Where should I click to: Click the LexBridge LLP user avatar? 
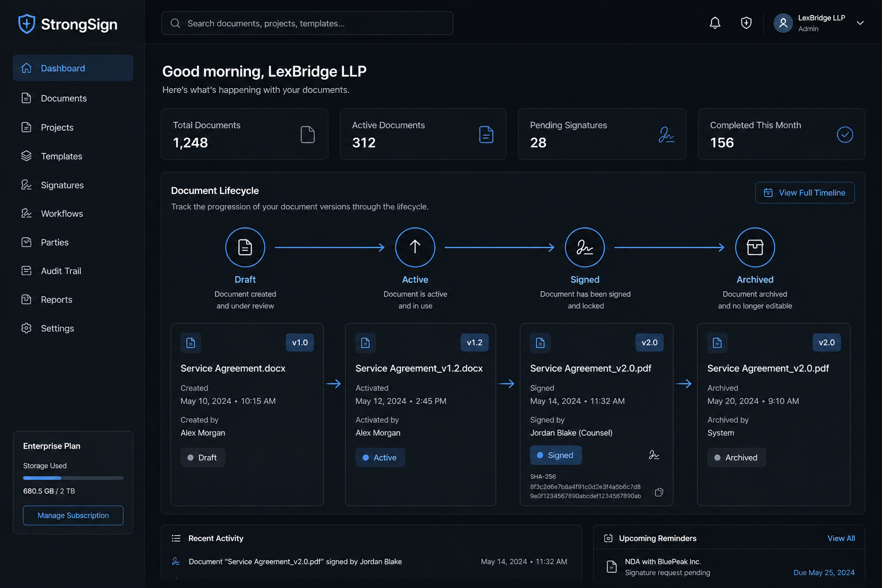pyautogui.click(x=783, y=23)
